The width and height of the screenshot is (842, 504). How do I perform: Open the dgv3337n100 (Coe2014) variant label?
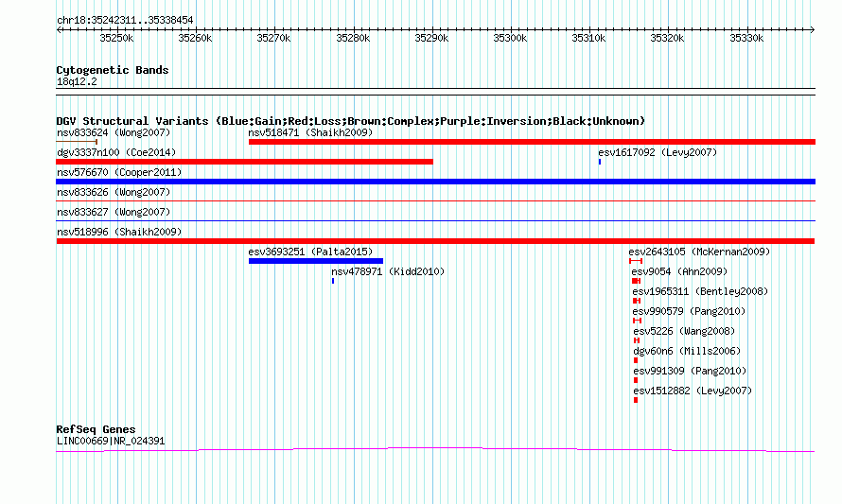coord(116,152)
